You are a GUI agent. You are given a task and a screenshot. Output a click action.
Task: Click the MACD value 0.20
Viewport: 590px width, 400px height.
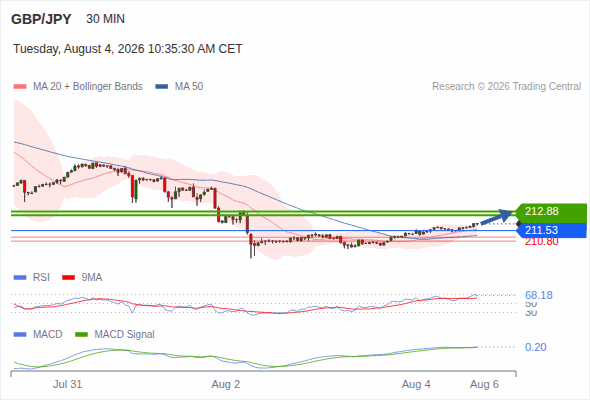(x=535, y=347)
